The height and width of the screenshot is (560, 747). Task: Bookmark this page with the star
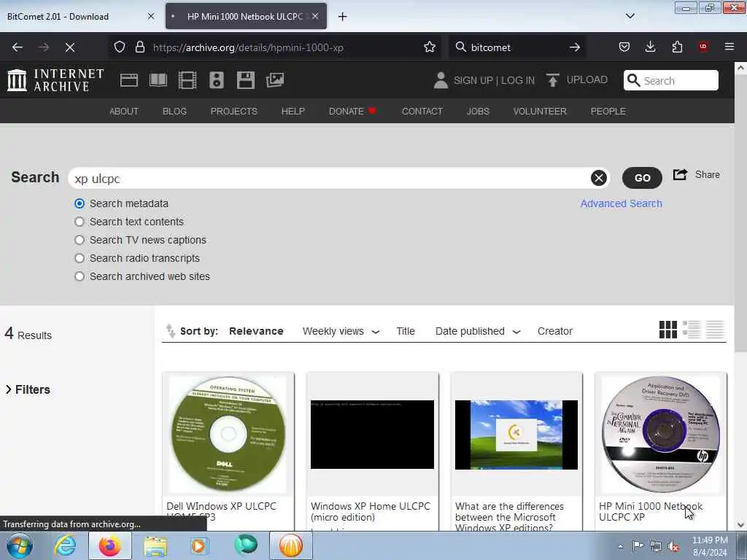coord(430,47)
